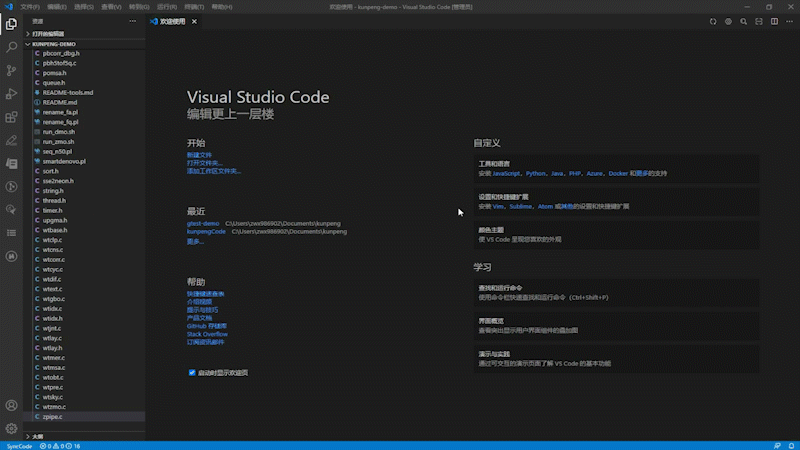Click the Add Workspace Folder link
The width and height of the screenshot is (800, 450).
(x=214, y=171)
